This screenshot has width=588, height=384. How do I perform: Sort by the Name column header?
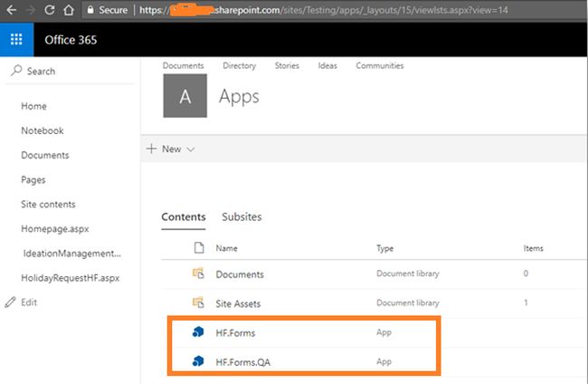coord(226,248)
